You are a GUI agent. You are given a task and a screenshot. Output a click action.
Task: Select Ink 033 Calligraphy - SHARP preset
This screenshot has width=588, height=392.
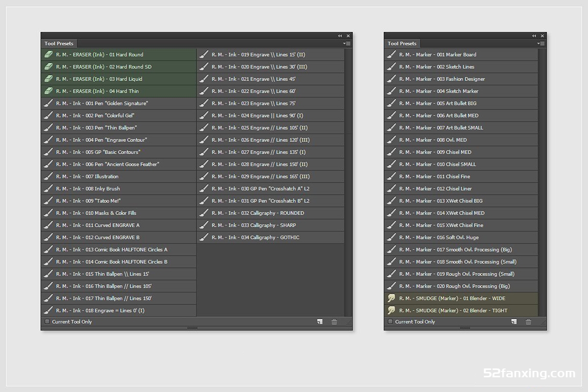270,225
